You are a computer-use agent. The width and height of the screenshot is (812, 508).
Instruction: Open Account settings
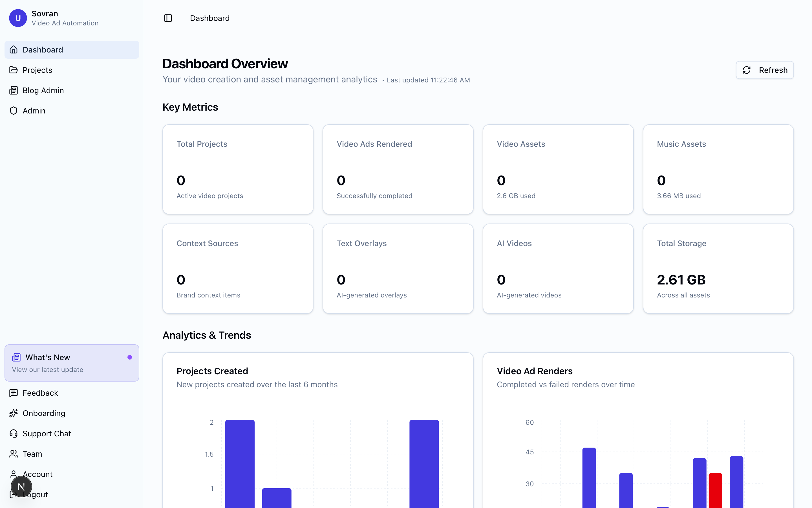pyautogui.click(x=72, y=474)
